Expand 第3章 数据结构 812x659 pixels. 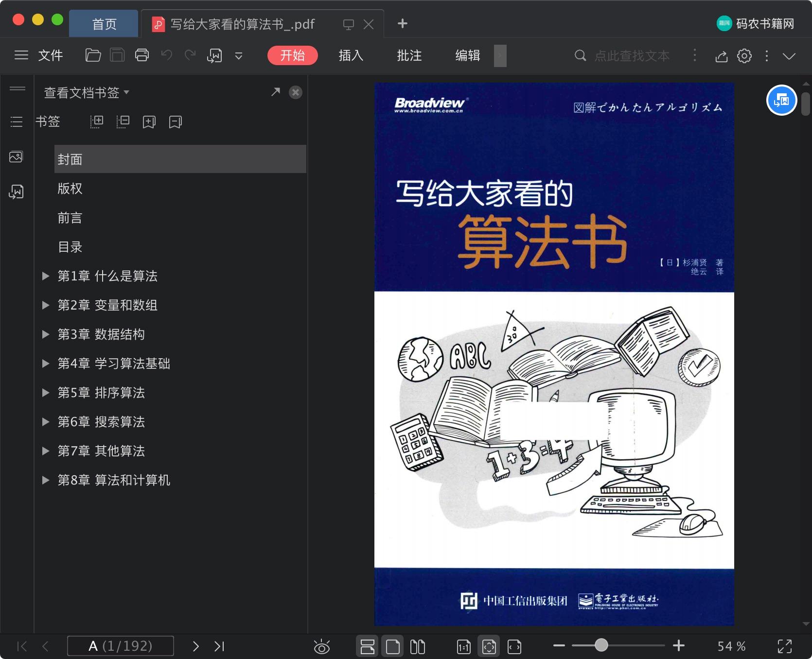click(x=46, y=334)
